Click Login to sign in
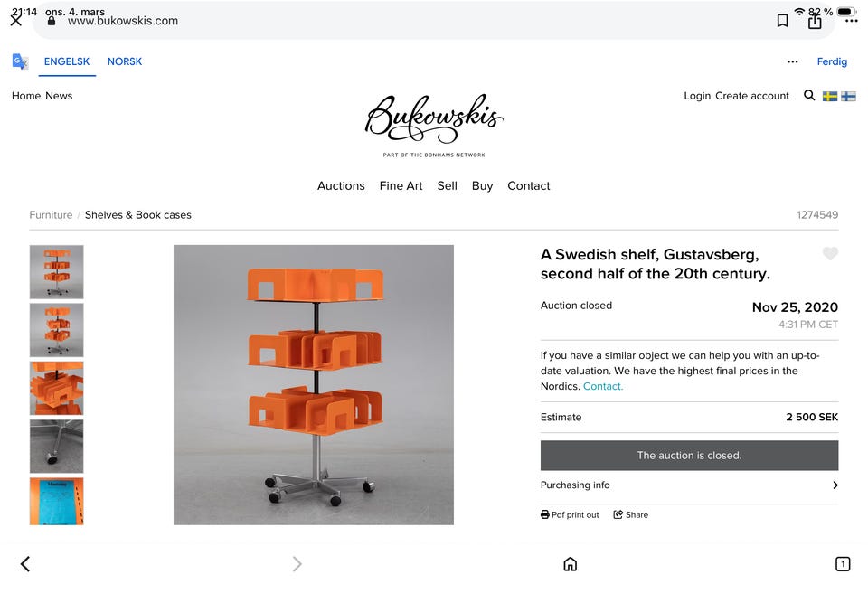 pyautogui.click(x=697, y=95)
